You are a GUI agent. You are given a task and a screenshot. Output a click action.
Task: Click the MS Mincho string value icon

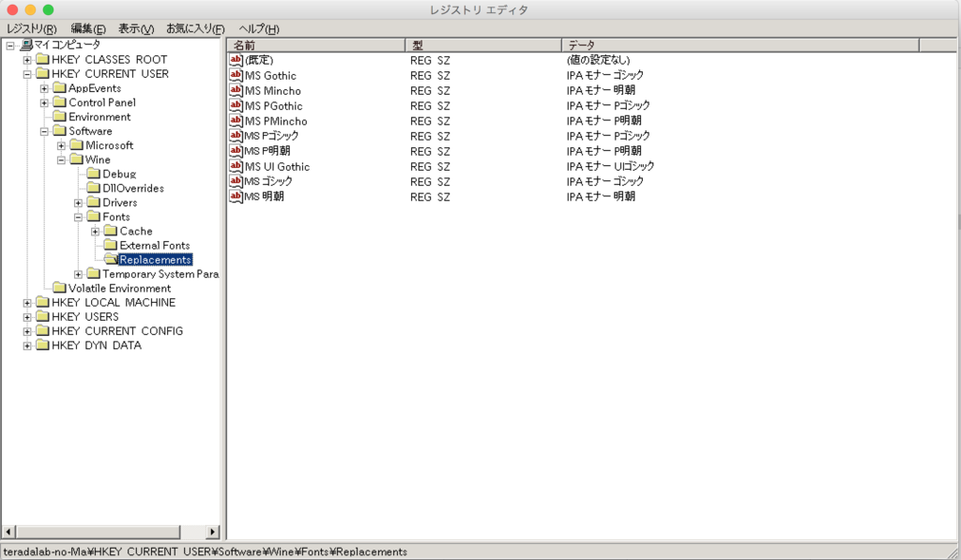point(236,90)
